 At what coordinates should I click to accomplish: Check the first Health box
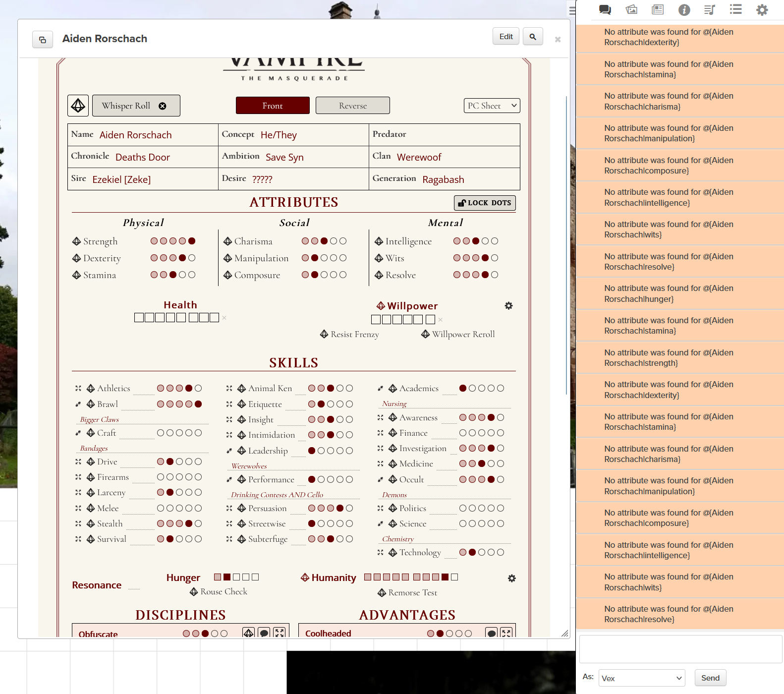coord(139,318)
